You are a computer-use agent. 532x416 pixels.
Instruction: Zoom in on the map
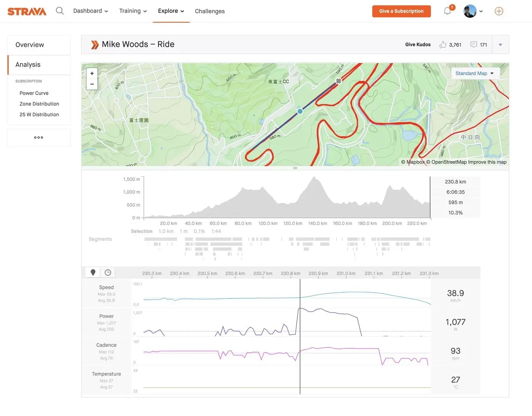[x=92, y=73]
